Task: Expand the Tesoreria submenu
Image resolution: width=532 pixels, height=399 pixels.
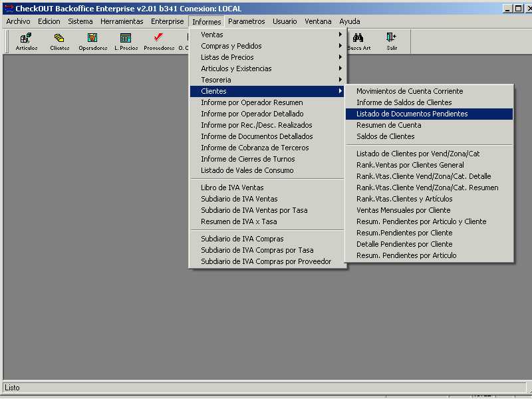Action: click(x=267, y=80)
